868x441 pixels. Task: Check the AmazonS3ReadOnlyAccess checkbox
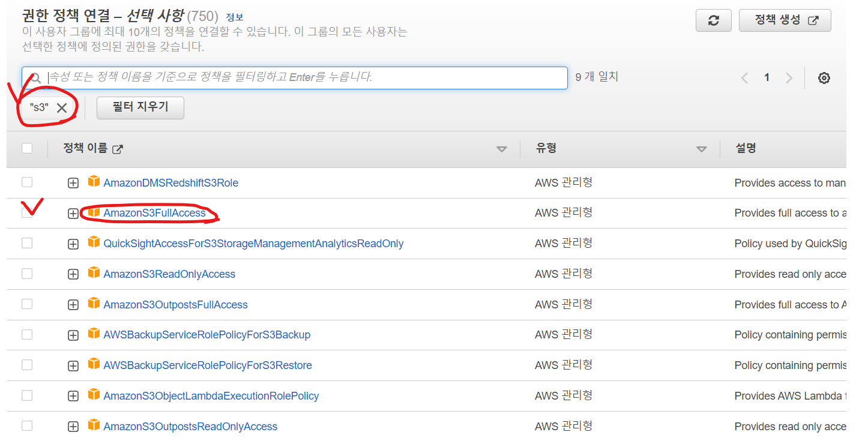pos(27,274)
